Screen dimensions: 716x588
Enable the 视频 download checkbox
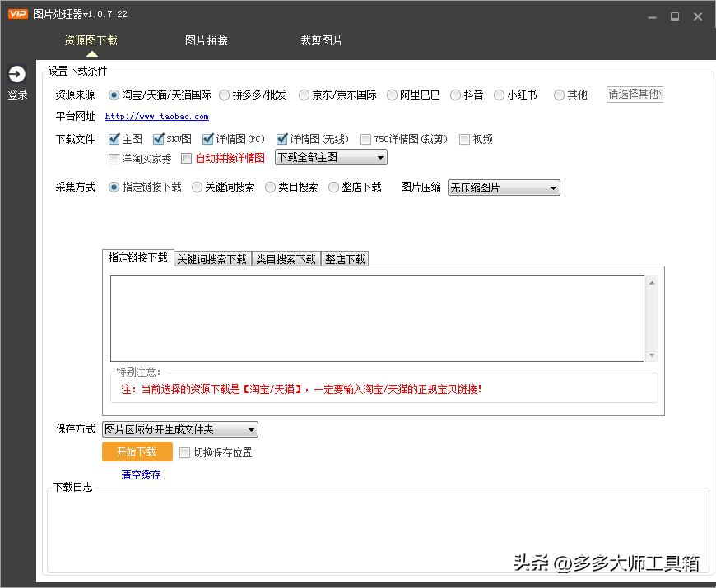click(x=464, y=139)
